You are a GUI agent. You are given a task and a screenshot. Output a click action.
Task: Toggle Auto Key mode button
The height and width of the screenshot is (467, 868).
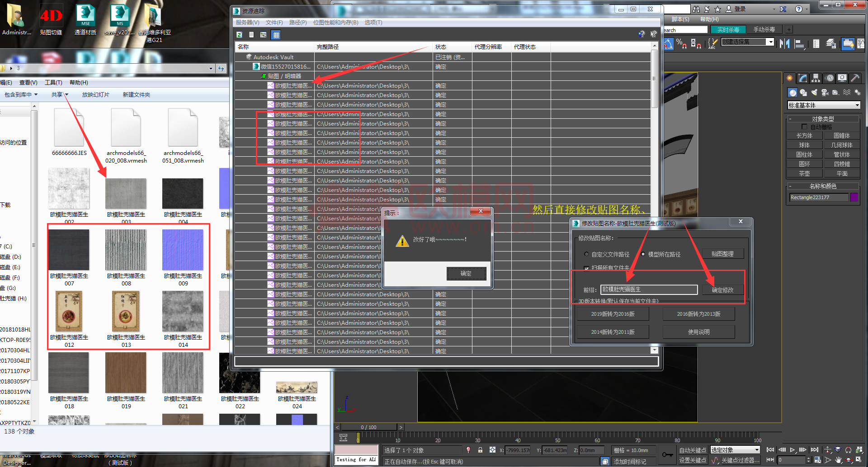pyautogui.click(x=693, y=450)
